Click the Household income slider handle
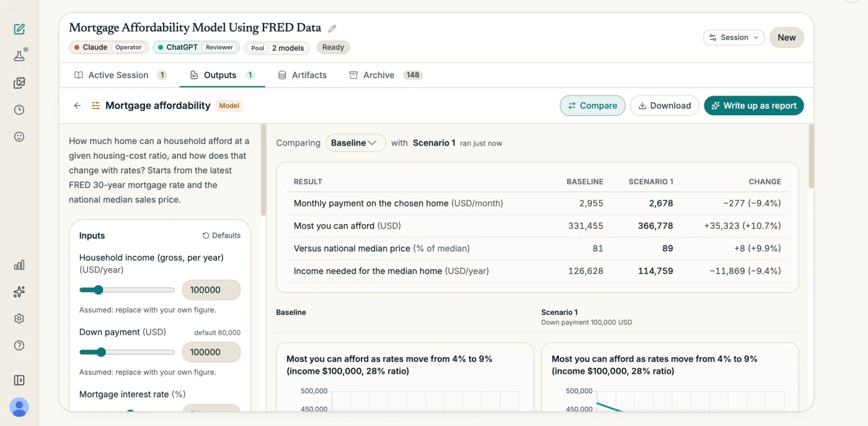 (x=98, y=290)
